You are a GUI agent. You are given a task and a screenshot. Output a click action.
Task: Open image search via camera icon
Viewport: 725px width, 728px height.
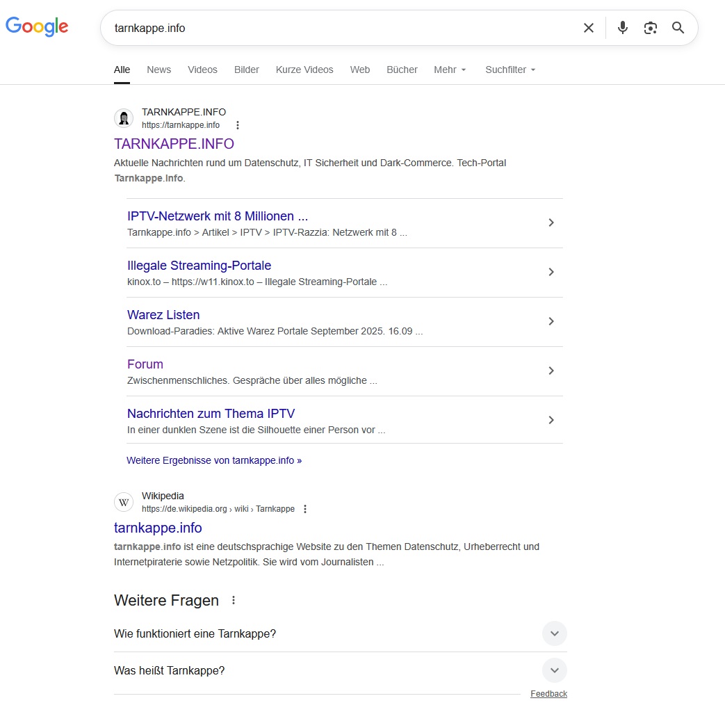[x=651, y=28]
